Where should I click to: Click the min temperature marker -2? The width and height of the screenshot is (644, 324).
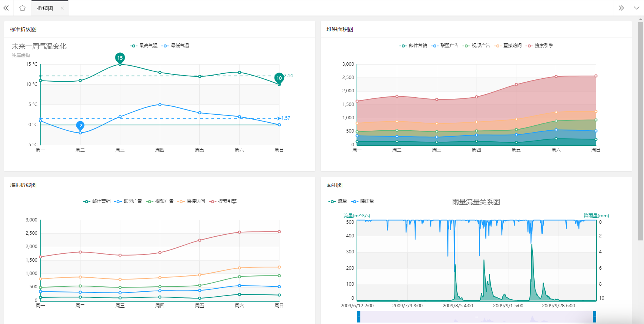(x=80, y=125)
